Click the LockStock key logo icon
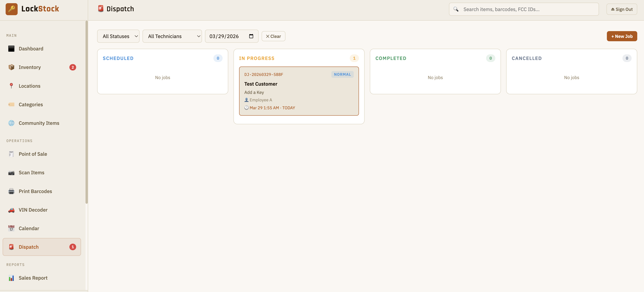Screen dimensions: 644x292 click(x=11, y=9)
